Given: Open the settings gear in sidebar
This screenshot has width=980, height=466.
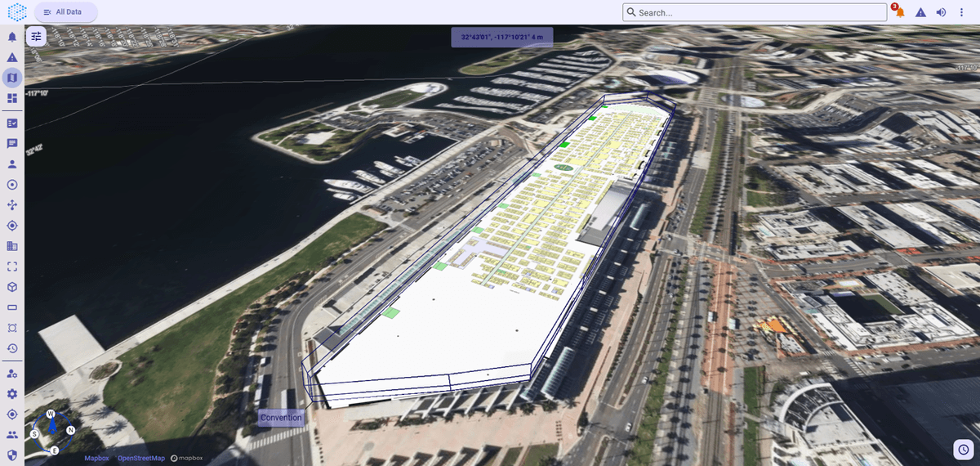Looking at the screenshot, I should [12, 394].
